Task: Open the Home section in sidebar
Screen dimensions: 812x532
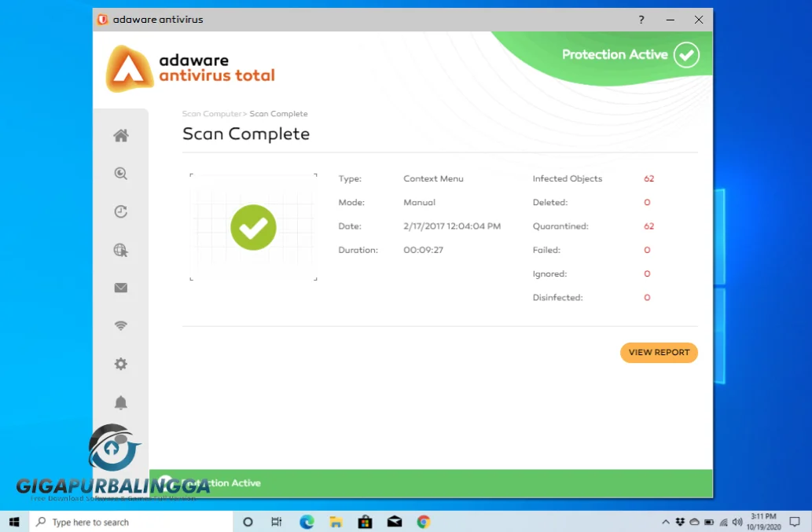Action: [121, 136]
